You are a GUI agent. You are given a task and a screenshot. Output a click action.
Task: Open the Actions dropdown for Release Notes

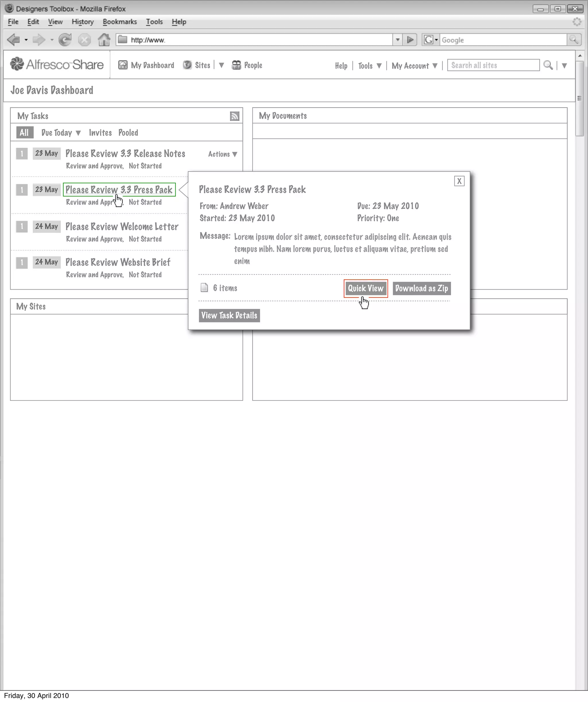[x=223, y=154]
